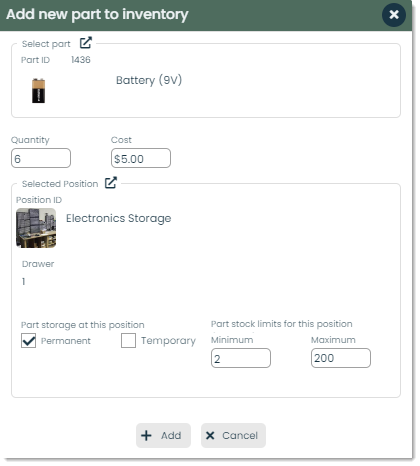420x466 pixels.
Task: Click the Part ID value 1436
Action: tap(81, 60)
